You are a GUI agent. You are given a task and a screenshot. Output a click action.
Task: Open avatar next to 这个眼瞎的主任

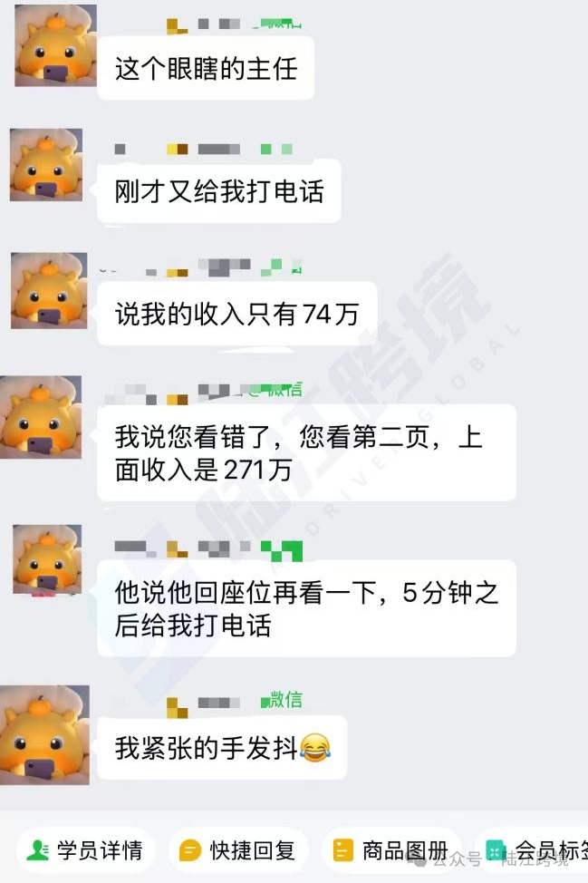click(55, 45)
